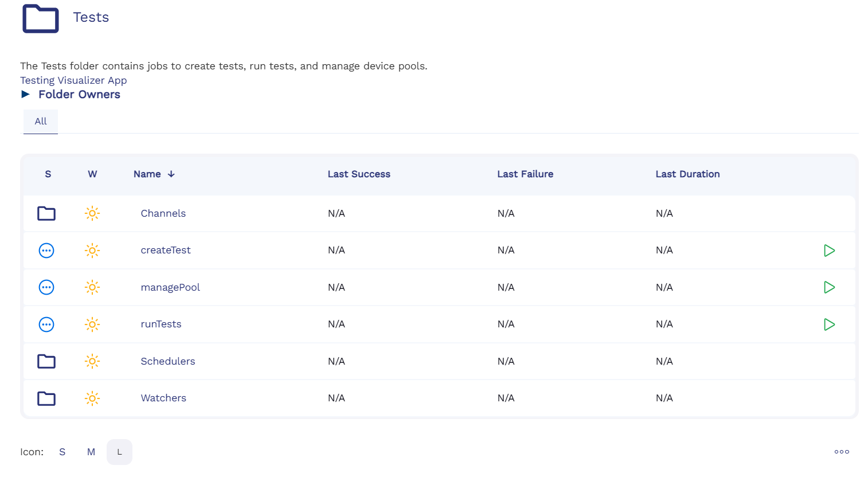The width and height of the screenshot is (868, 477).
Task: Click the folder icon in Watchers row
Action: click(x=46, y=398)
